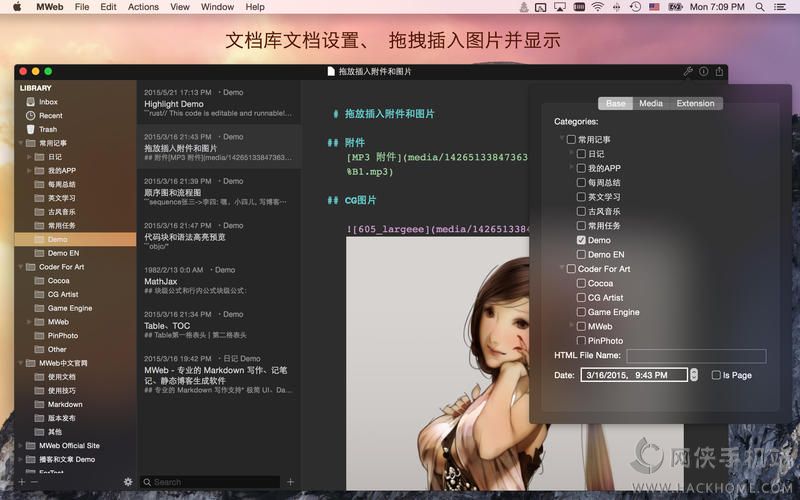The width and height of the screenshot is (800, 500).
Task: Switch to the Media tab
Action: coord(651,103)
